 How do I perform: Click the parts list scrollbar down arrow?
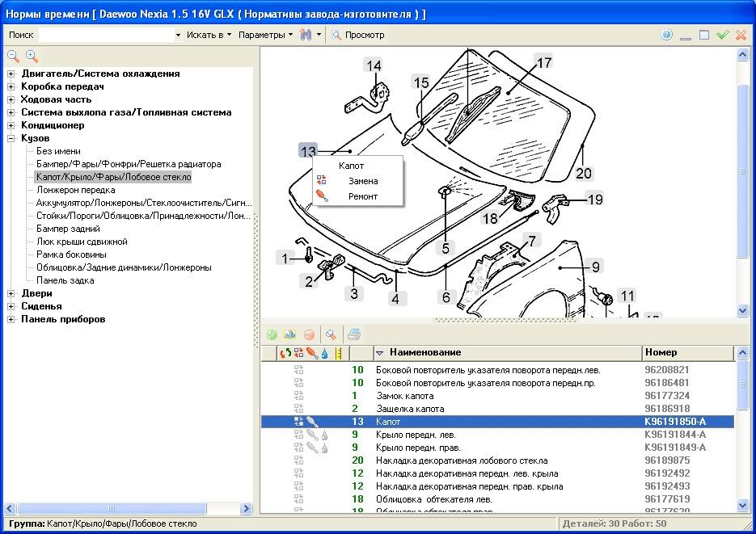point(742,505)
